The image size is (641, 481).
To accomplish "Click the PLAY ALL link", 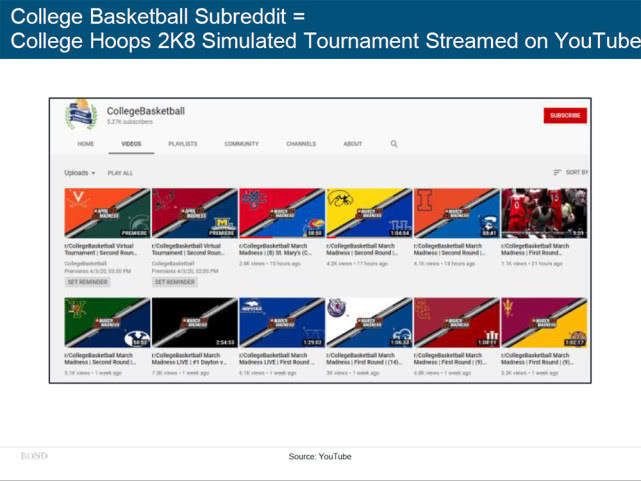I will click(120, 173).
